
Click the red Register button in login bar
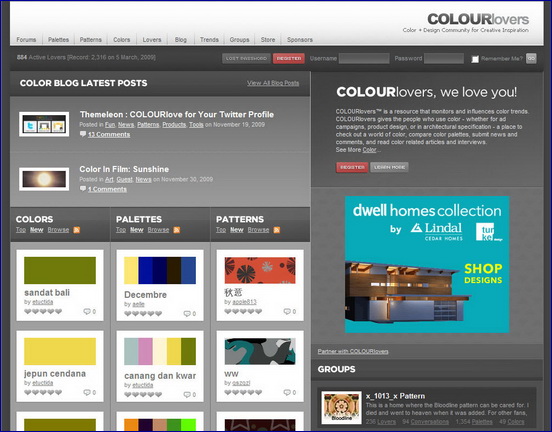[289, 58]
